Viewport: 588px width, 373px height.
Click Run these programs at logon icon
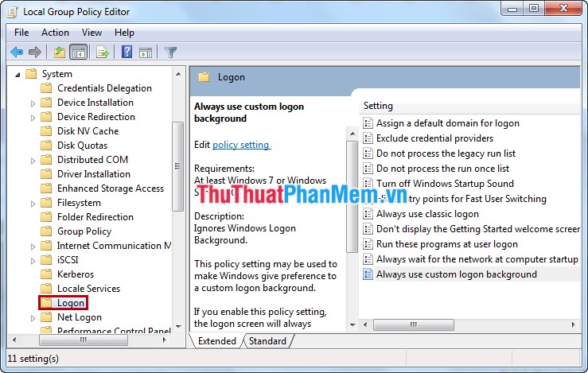click(x=368, y=244)
